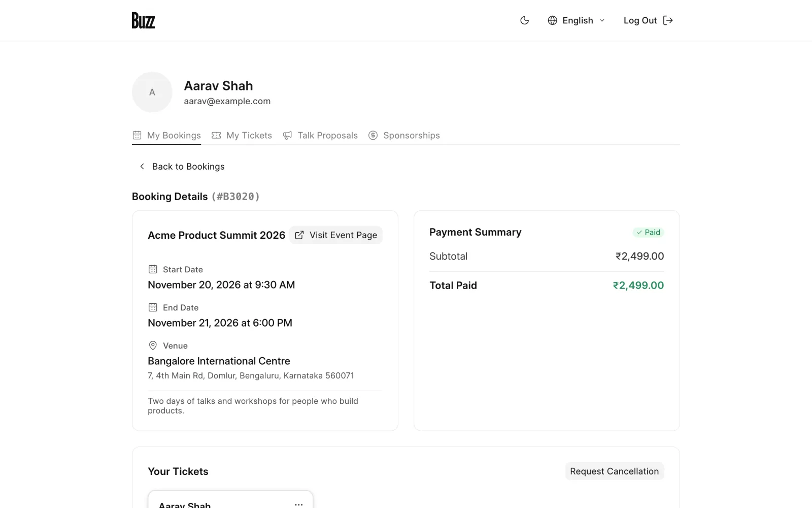Click the back chevron arrow icon
The image size is (812, 508).
point(142,167)
